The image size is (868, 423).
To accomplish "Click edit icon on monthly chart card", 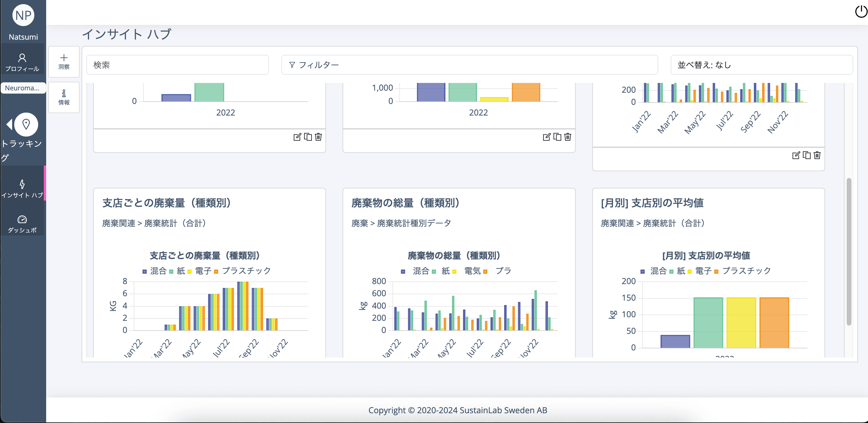I will pos(796,155).
